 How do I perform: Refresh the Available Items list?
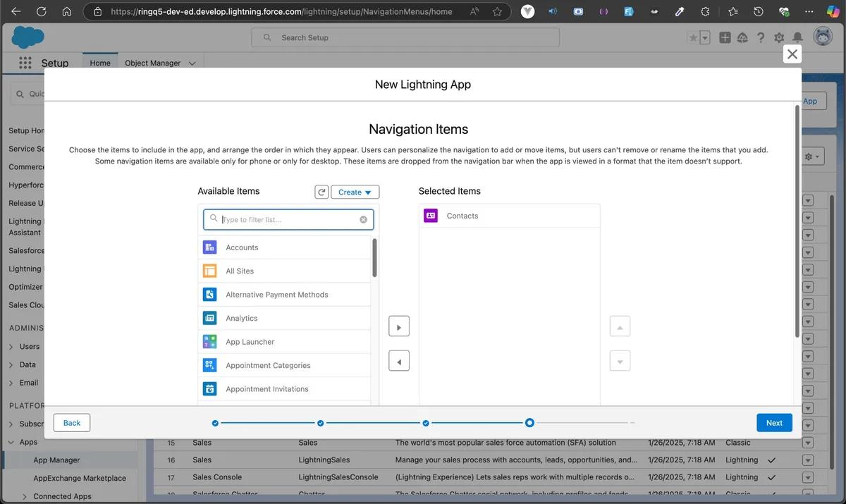point(321,192)
